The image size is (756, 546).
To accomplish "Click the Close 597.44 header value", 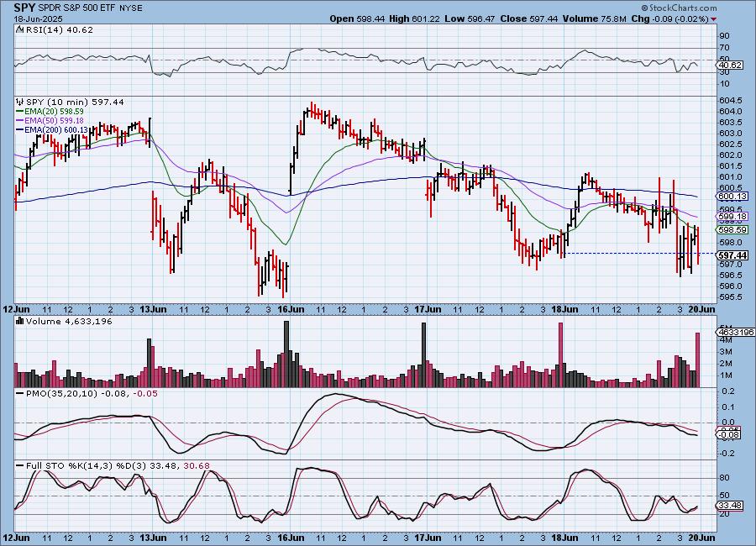I will point(528,18).
